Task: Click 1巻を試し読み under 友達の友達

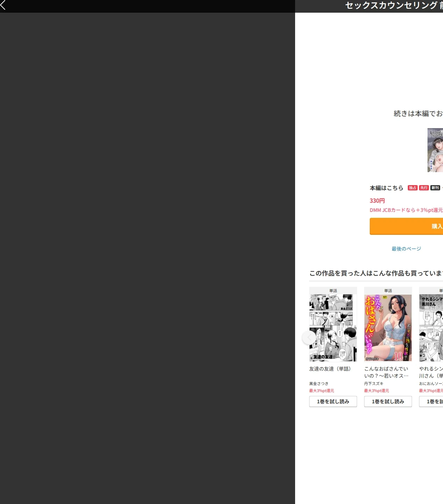Action: [x=333, y=402]
